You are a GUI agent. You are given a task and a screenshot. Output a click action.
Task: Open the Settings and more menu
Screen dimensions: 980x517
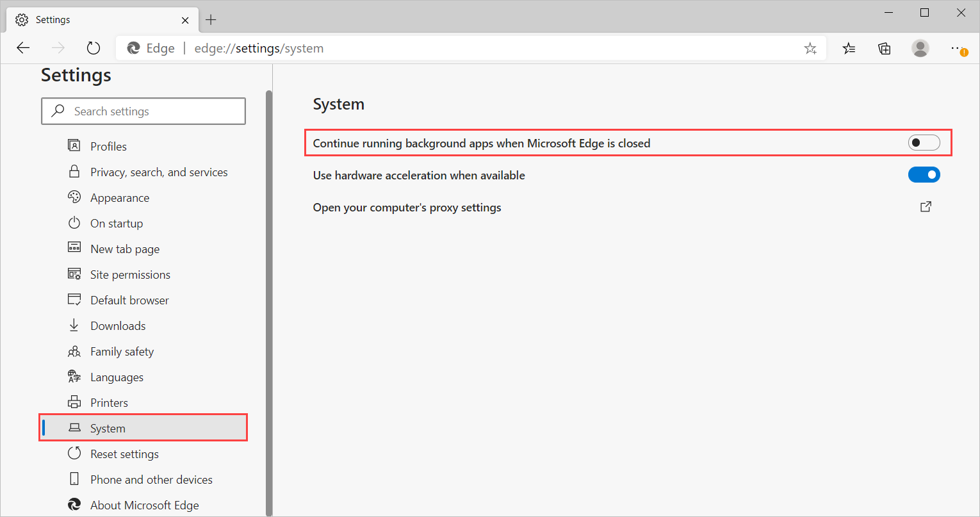click(x=957, y=48)
